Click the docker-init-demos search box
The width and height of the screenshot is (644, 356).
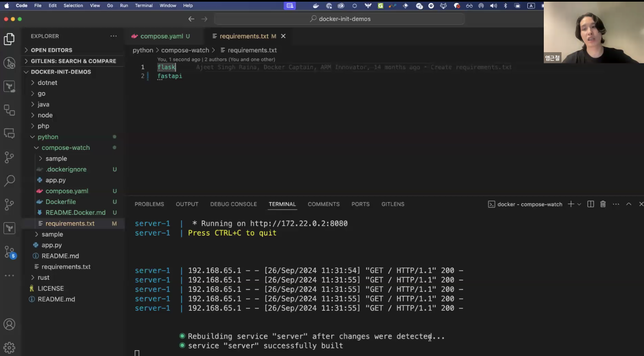pyautogui.click(x=340, y=19)
